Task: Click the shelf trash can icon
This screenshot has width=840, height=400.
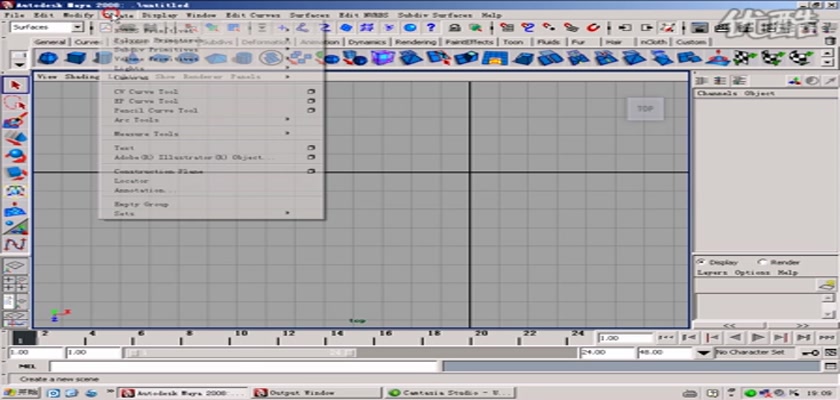Action: [829, 41]
